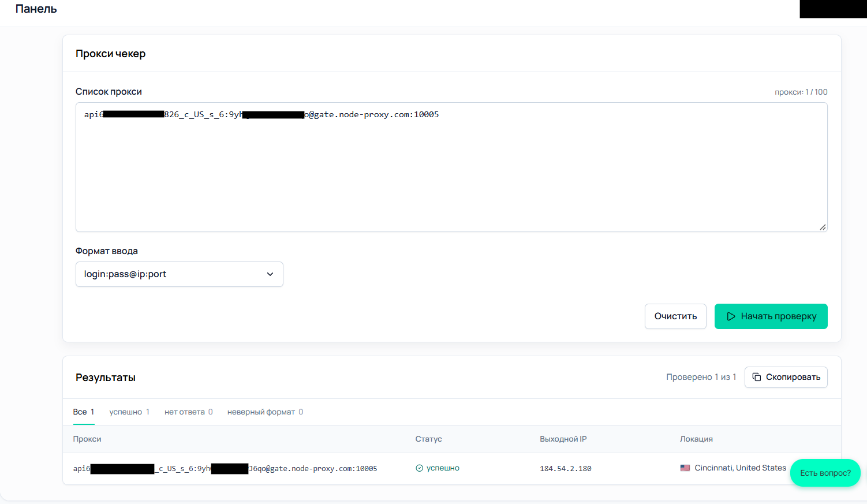867x504 pixels.
Task: Click the прокси: 1 / 100 counter
Action: [801, 92]
